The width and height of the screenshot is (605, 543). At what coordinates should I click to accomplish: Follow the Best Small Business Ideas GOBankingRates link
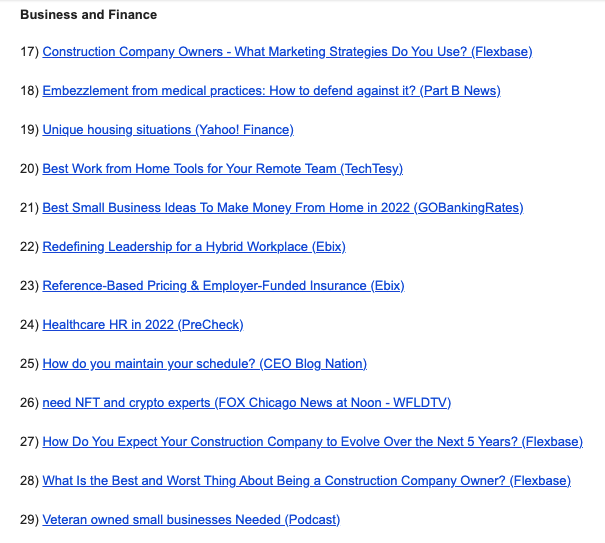(282, 208)
